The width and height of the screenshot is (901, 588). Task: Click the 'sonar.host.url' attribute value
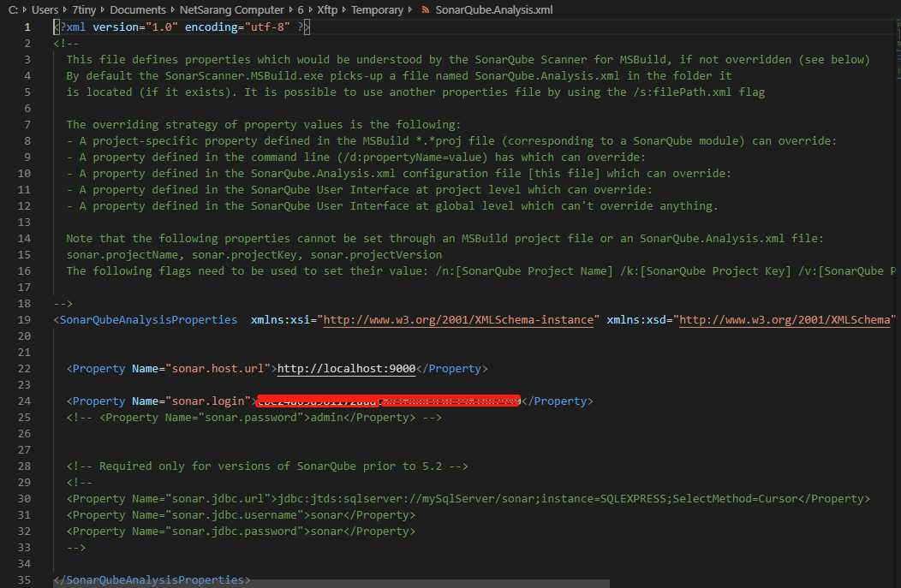(218, 369)
